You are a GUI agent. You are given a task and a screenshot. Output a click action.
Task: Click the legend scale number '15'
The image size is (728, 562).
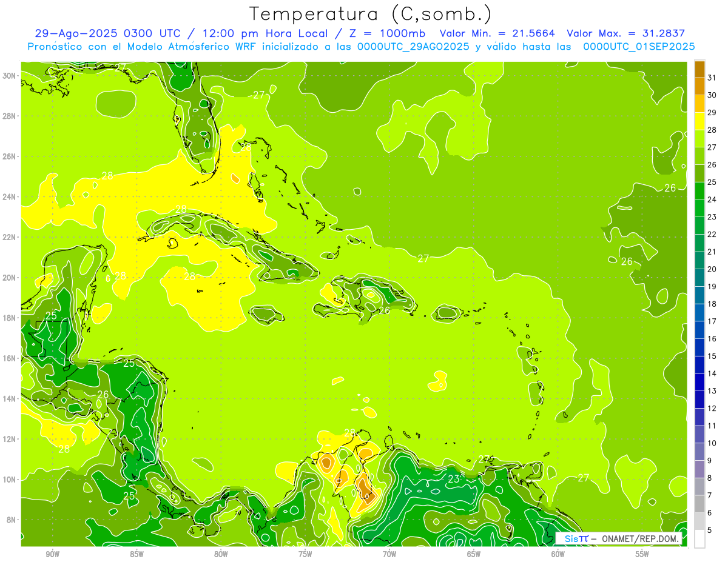tap(712, 356)
